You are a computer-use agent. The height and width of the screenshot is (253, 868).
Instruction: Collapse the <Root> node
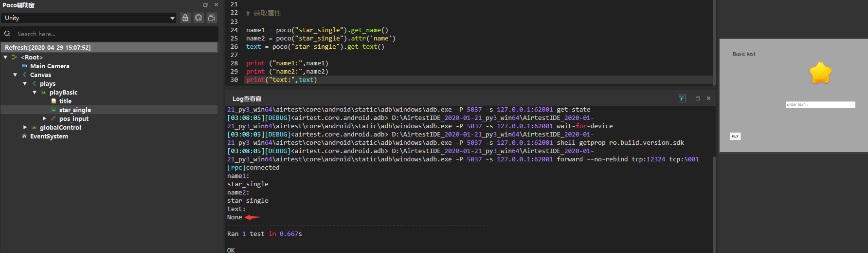[5, 58]
